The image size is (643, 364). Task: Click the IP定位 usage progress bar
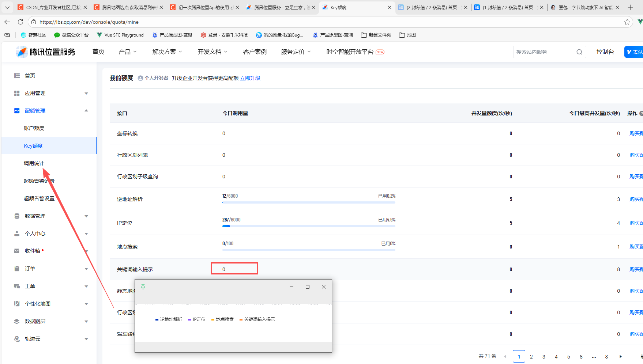coord(309,226)
